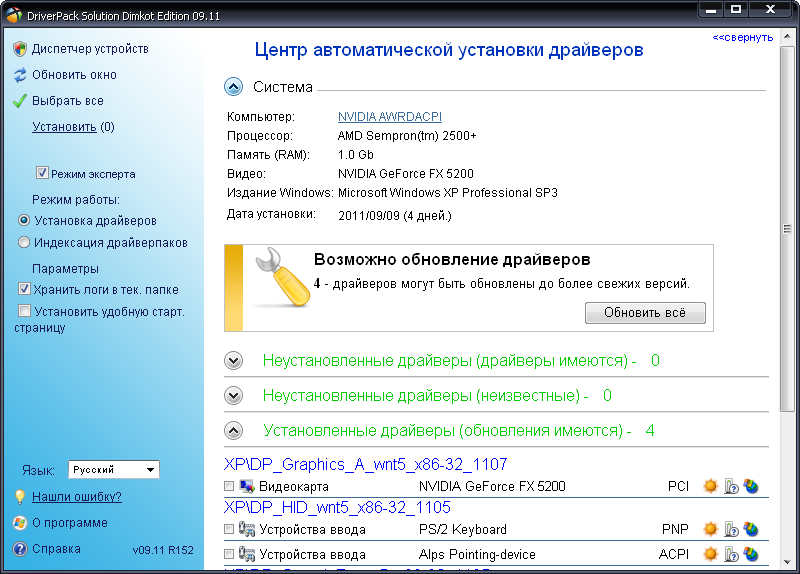Click the Обновить всё button
Screen dimensions: 800x574
[645, 313]
